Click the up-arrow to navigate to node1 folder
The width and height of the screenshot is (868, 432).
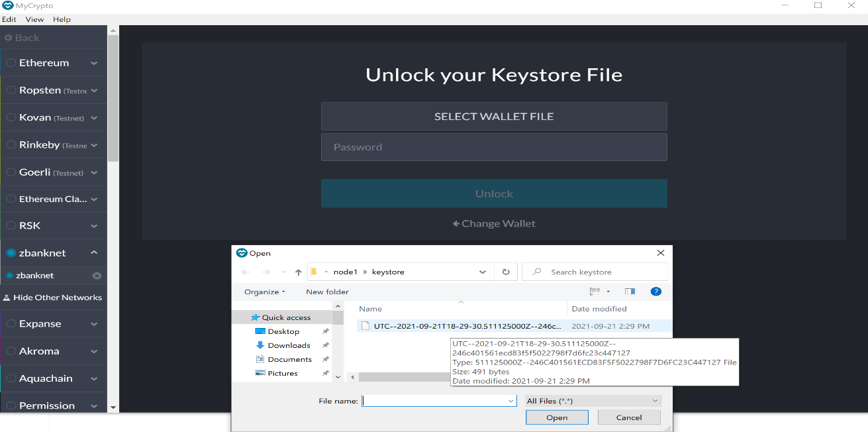pos(299,272)
